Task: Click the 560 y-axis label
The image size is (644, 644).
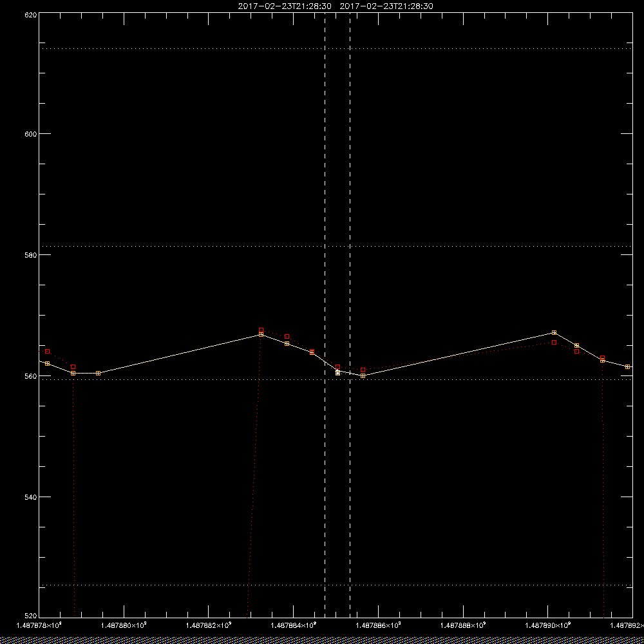Action: 31,376
